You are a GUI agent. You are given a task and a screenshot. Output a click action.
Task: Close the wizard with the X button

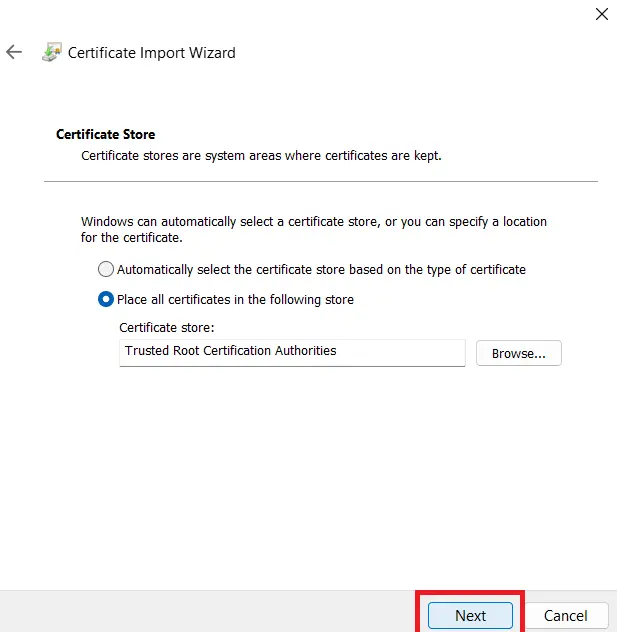coord(602,14)
